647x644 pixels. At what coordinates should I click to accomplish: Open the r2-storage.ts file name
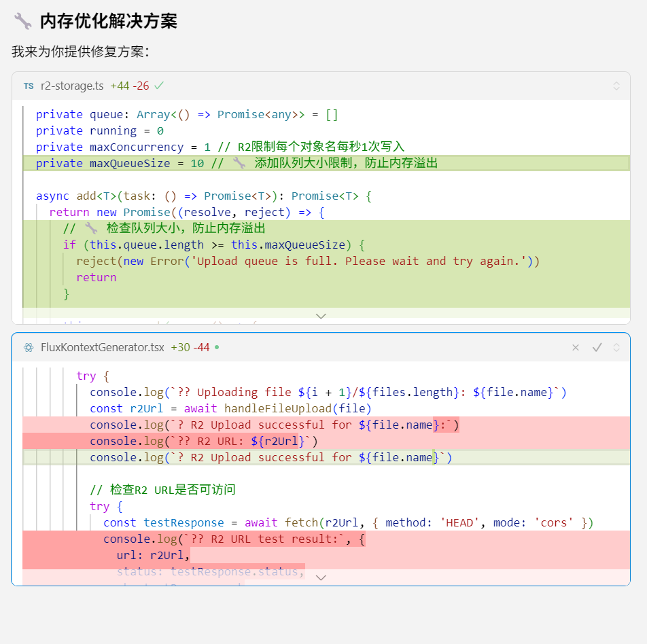(72, 86)
